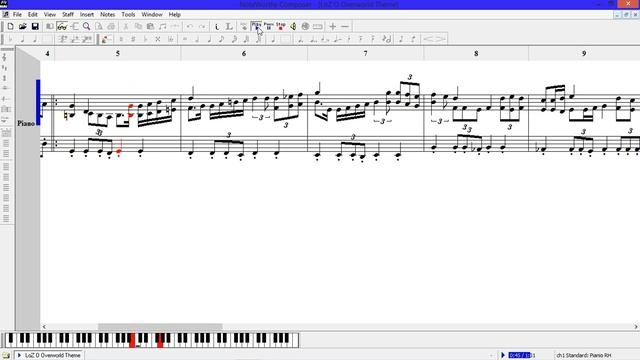This screenshot has height=360, width=640.
Task: Open the View menu
Action: (50, 14)
